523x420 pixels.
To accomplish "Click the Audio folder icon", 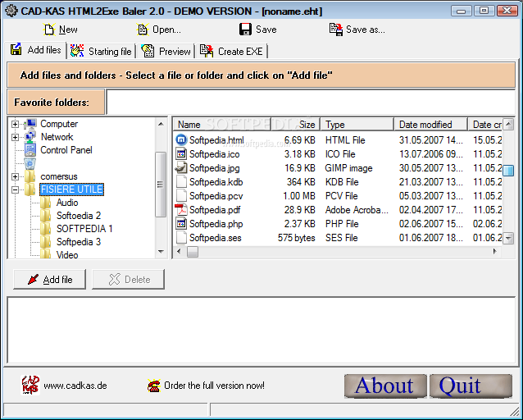I will (x=46, y=203).
